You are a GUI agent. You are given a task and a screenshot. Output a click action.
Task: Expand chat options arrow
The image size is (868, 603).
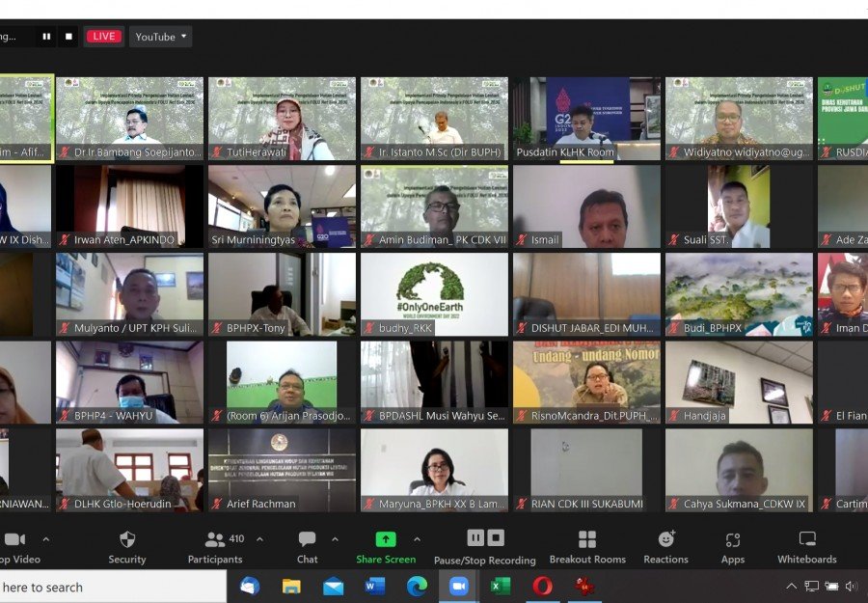click(x=335, y=538)
